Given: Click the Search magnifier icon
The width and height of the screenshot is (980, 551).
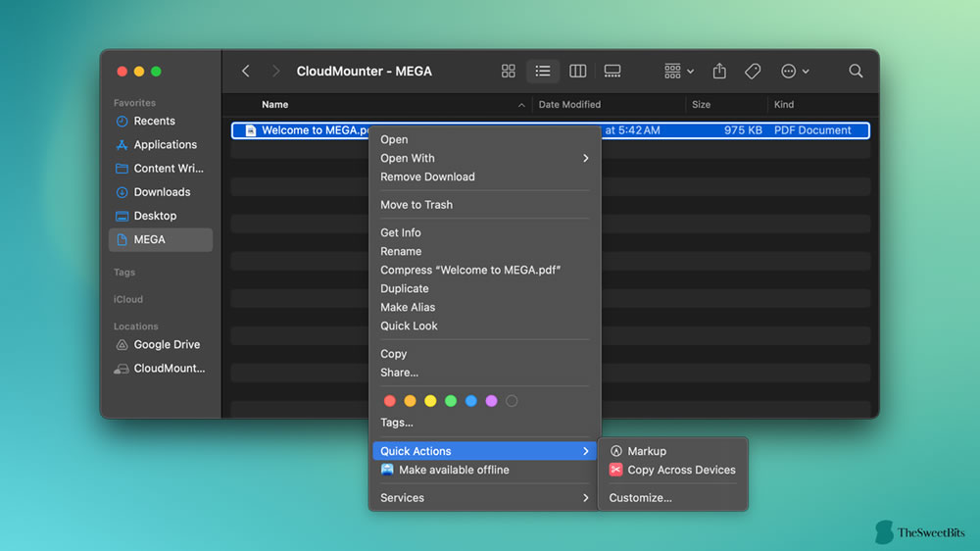Looking at the screenshot, I should pyautogui.click(x=856, y=72).
